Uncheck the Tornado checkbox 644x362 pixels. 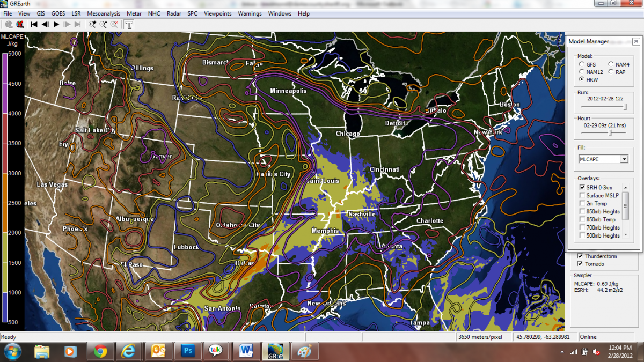click(580, 264)
